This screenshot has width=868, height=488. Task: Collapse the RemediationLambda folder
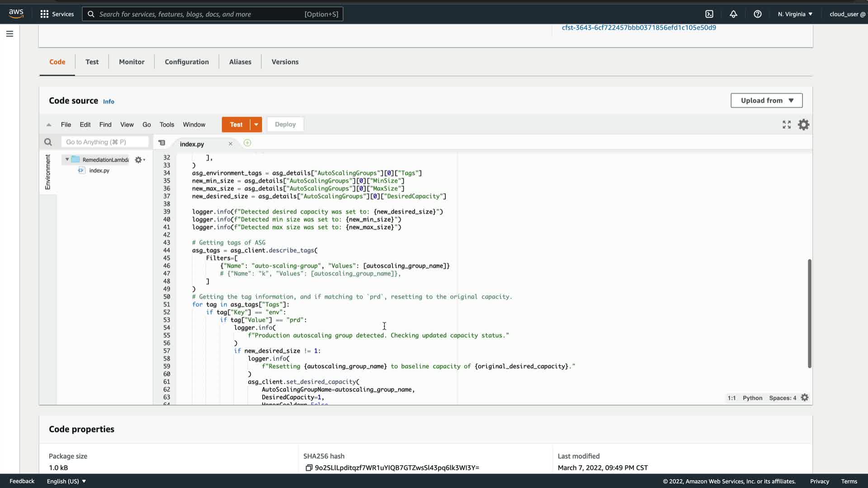point(67,160)
